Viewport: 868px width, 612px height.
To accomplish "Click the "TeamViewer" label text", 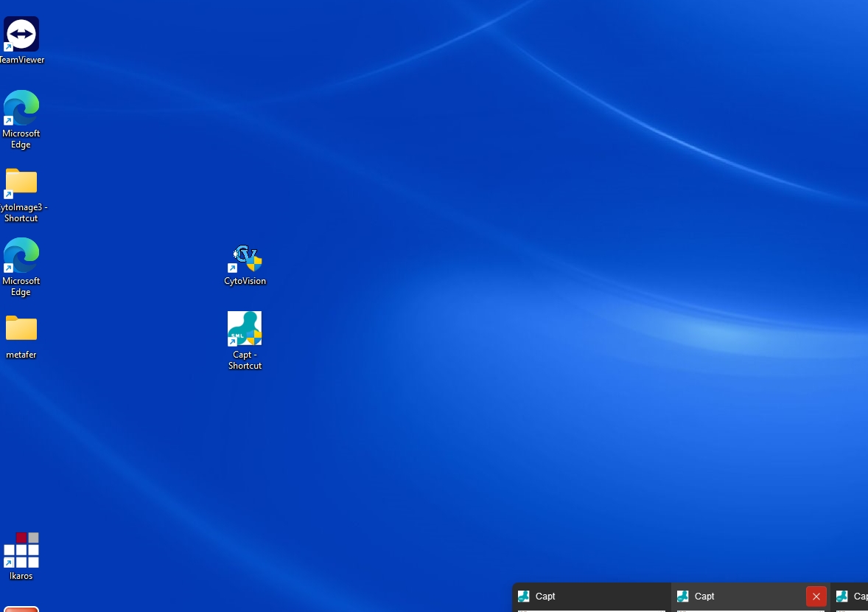I will point(22,60).
